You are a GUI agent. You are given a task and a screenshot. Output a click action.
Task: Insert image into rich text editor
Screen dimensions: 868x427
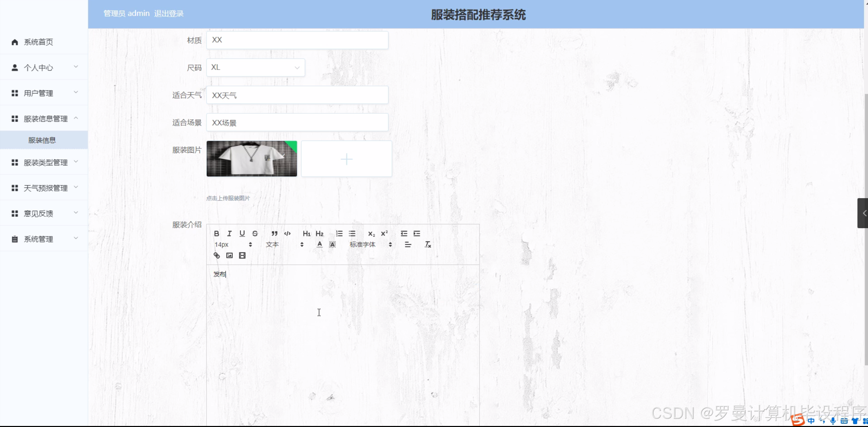pyautogui.click(x=229, y=255)
